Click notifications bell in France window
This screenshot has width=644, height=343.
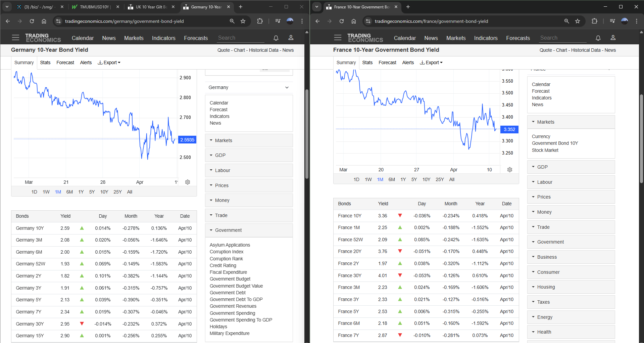[598, 38]
